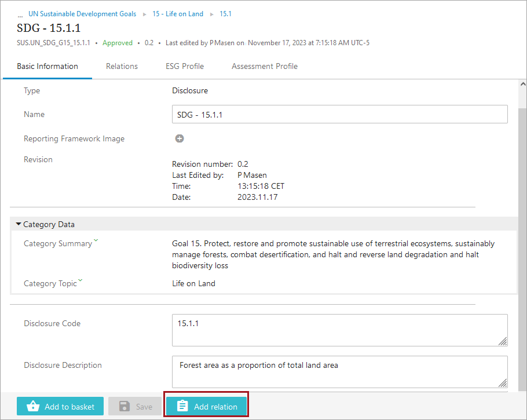Collapse the Category Data section
Image resolution: width=527 pixels, height=420 pixels.
[x=19, y=224]
